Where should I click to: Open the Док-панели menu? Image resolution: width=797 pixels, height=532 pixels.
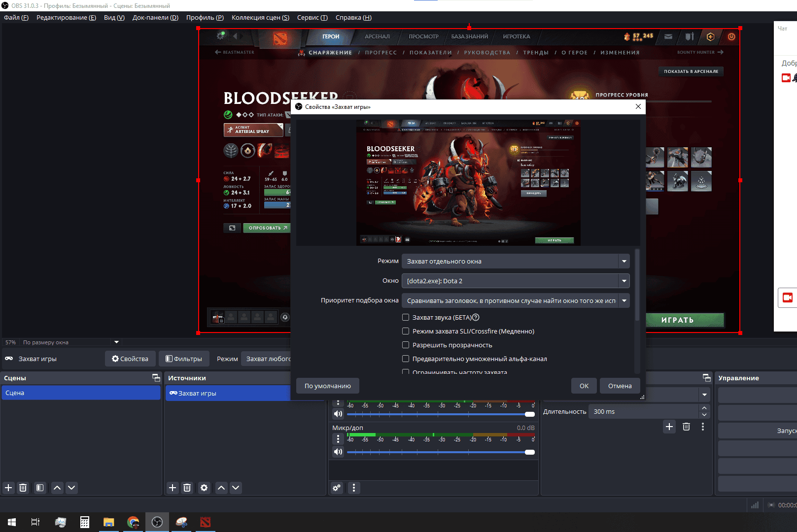pos(155,17)
